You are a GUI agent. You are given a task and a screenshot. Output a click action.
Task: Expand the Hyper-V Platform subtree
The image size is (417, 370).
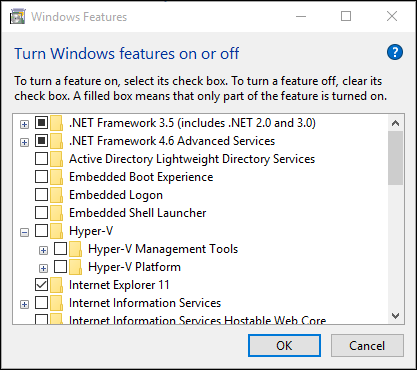[x=43, y=269]
